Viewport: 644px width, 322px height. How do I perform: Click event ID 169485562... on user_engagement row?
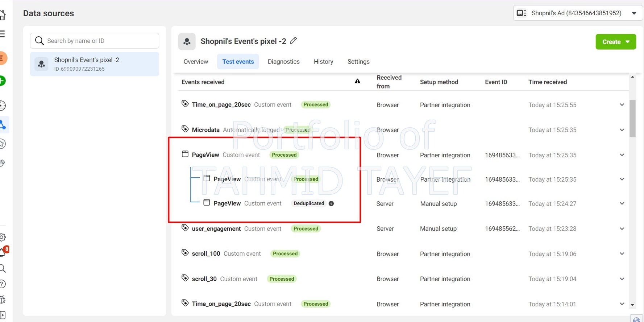coord(502,229)
